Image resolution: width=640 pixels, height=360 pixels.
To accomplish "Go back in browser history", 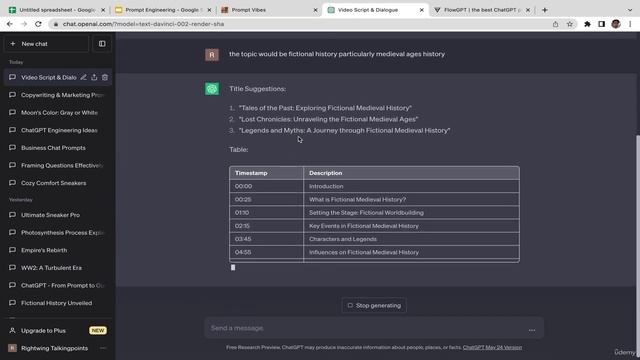I will click(x=10, y=24).
